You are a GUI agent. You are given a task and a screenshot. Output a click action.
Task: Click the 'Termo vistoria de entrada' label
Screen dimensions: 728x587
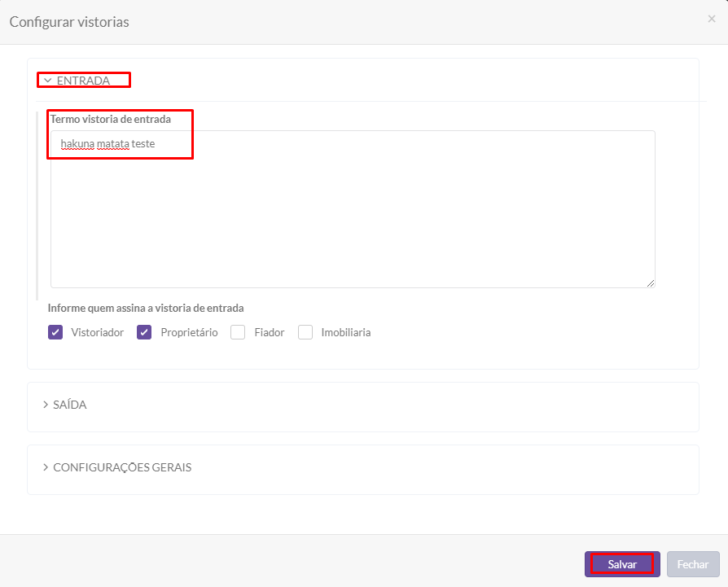pyautogui.click(x=111, y=119)
